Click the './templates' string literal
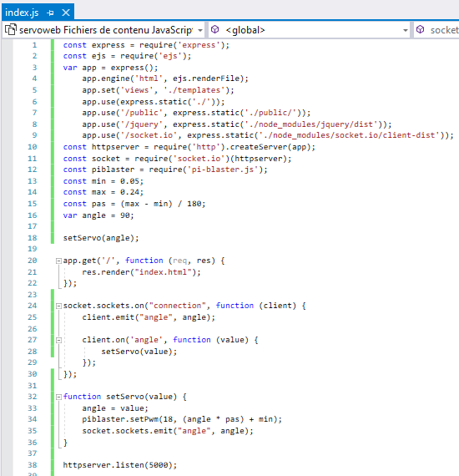The height and width of the screenshot is (476, 459). pos(194,90)
